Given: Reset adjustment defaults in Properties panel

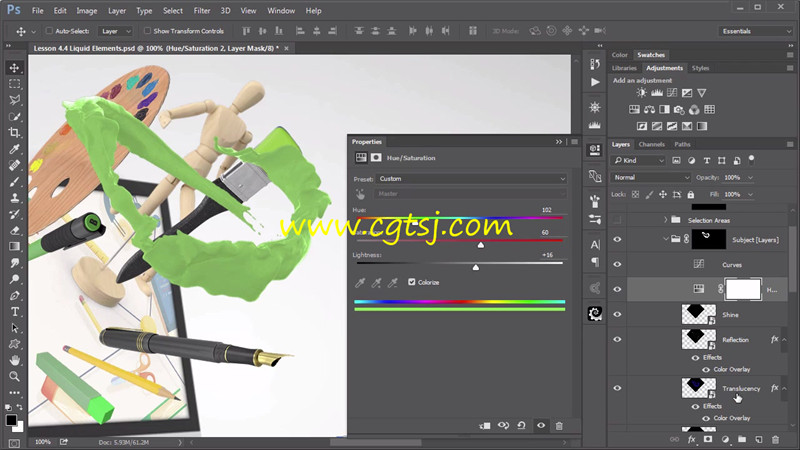Looking at the screenshot, I should point(521,426).
